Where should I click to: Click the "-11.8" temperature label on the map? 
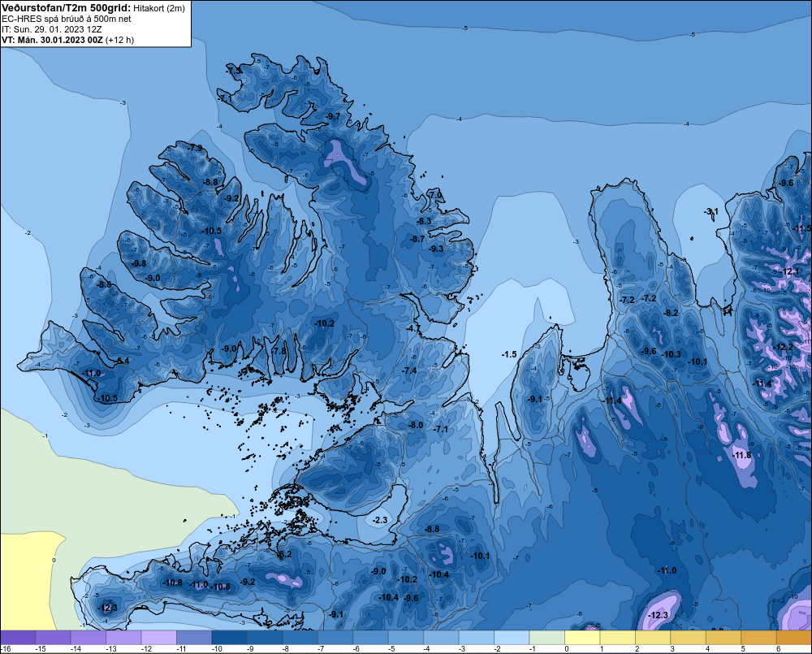741,455
